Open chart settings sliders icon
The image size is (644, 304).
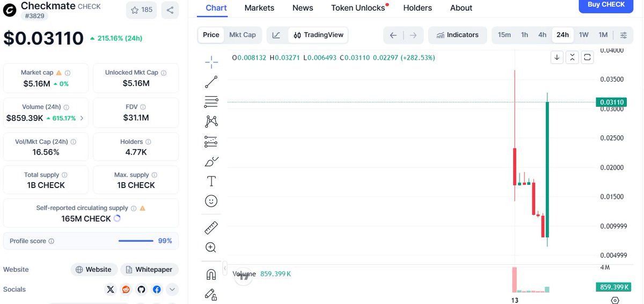click(623, 35)
